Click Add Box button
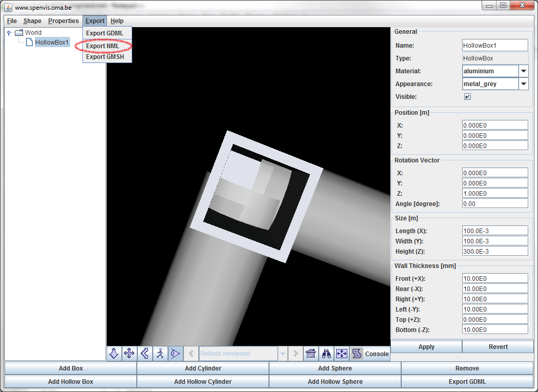Viewport: 538px width, 392px height. [71, 368]
